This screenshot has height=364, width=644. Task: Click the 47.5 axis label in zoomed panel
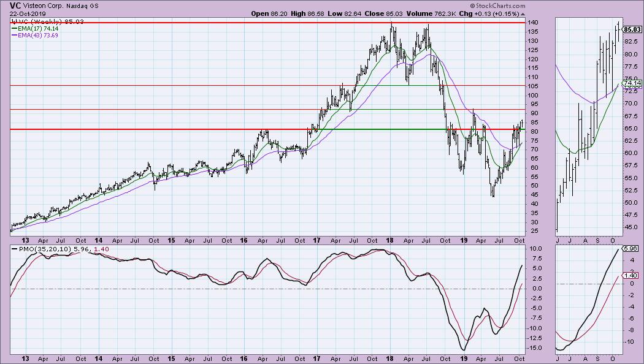pos(631,215)
